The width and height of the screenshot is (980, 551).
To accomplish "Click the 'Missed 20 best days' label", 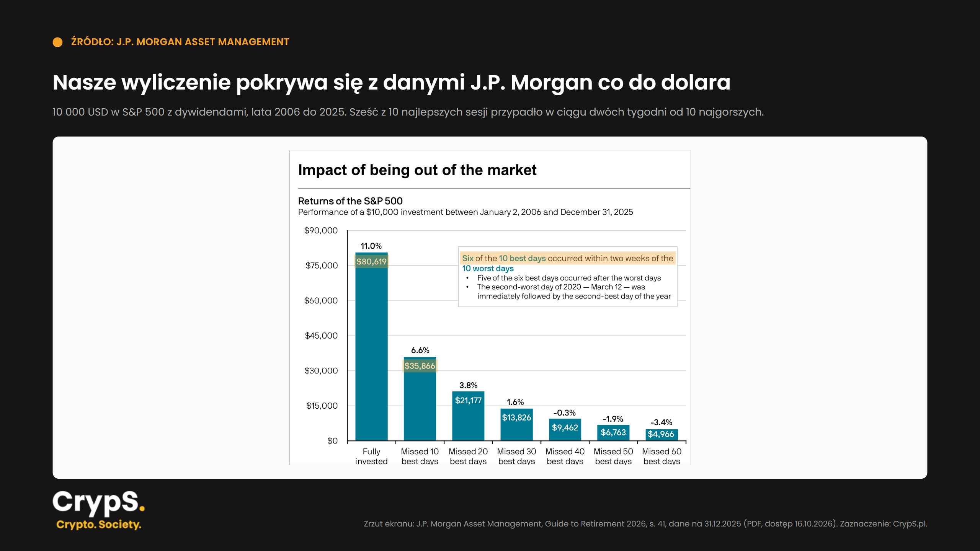I will tap(468, 456).
